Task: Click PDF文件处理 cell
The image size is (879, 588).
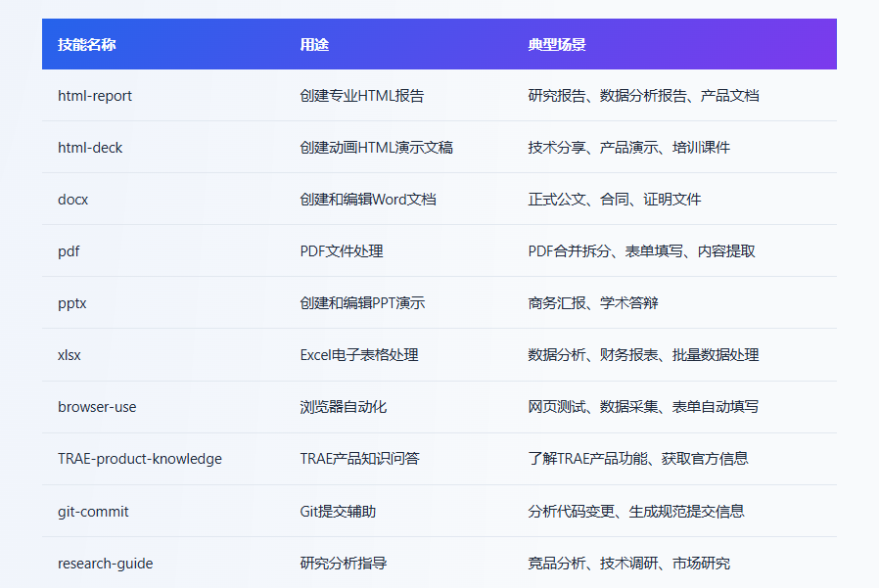Action: pos(342,251)
